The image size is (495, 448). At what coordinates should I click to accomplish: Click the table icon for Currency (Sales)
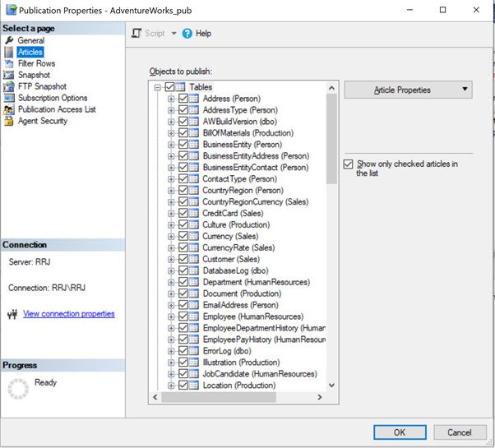point(193,236)
